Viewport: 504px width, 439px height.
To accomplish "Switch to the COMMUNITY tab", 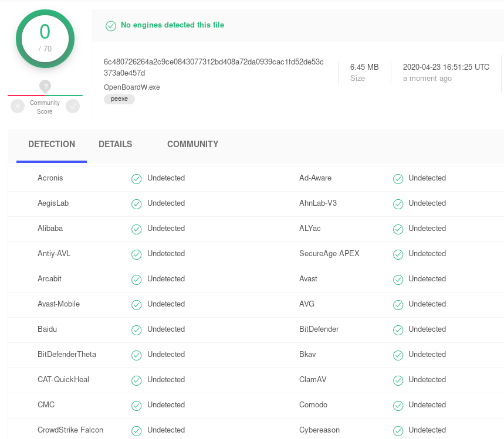I will click(x=193, y=144).
